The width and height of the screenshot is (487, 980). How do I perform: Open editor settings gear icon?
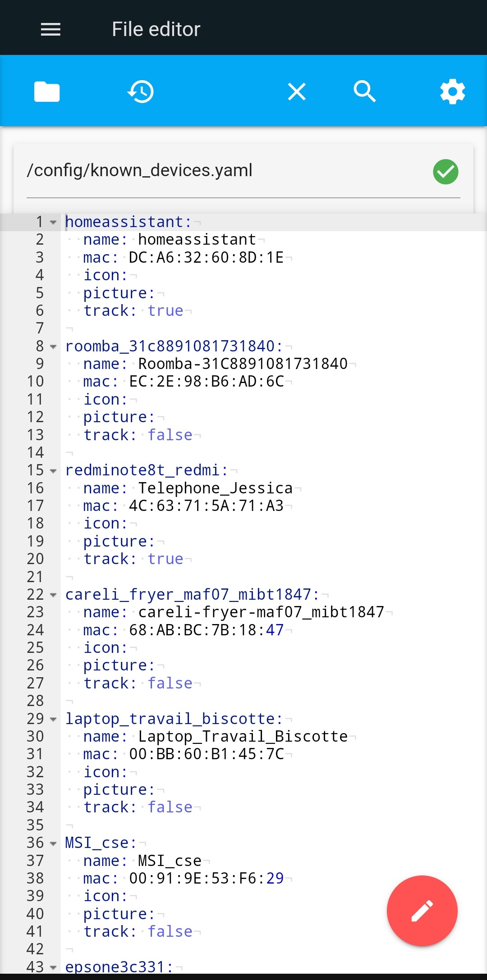point(453,92)
